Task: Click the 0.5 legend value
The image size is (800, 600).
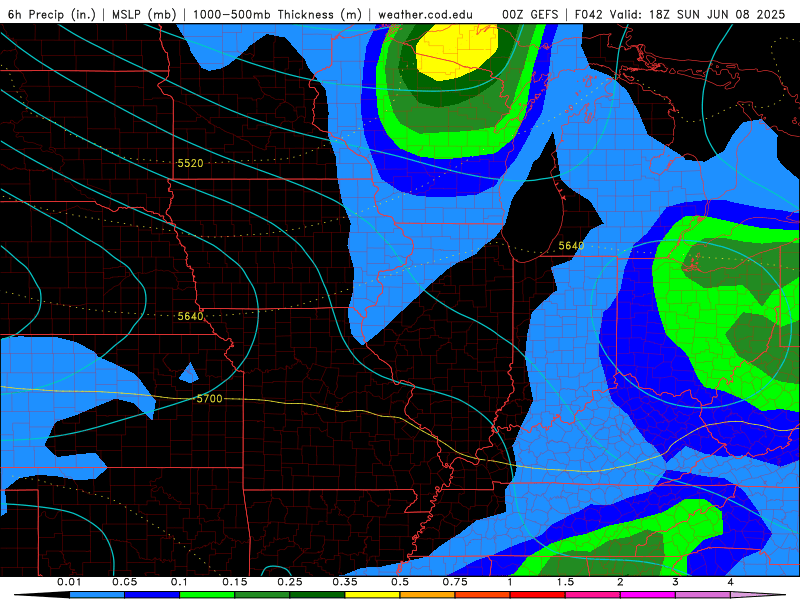Action: click(x=400, y=582)
